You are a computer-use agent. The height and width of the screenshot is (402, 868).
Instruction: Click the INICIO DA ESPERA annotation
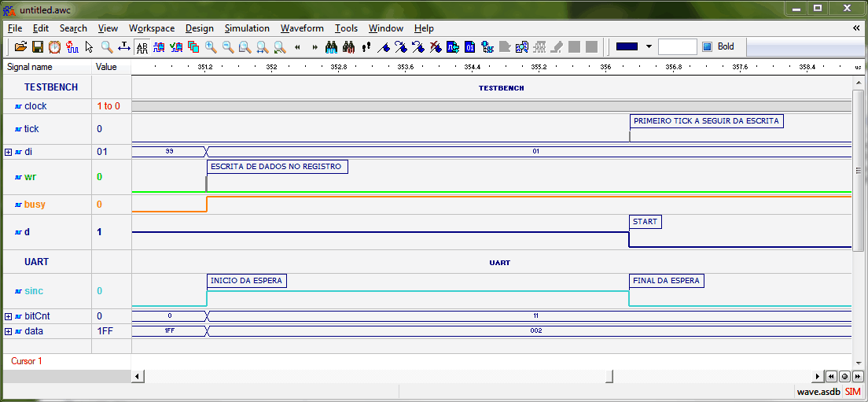246,282
